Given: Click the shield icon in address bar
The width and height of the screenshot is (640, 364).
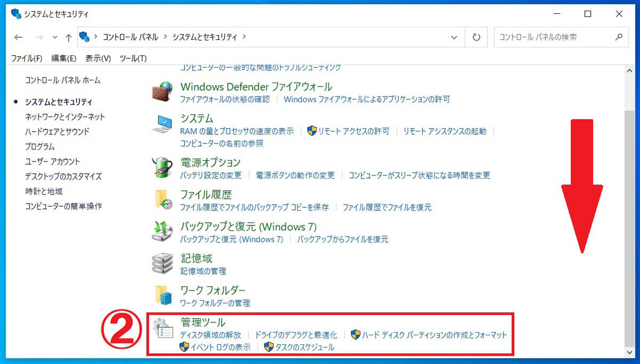Looking at the screenshot, I should (x=84, y=37).
